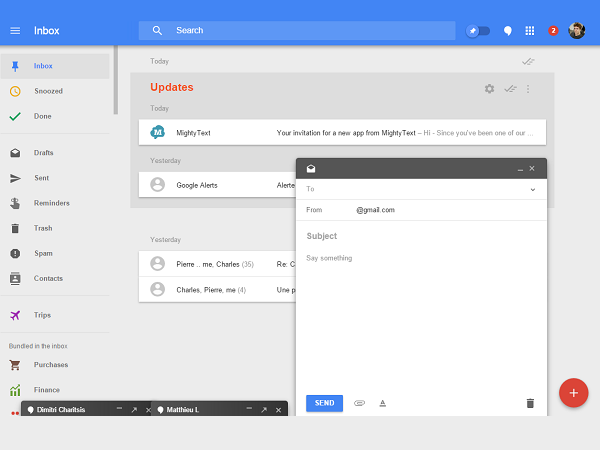Open Reminders in the sidebar

(x=55, y=203)
